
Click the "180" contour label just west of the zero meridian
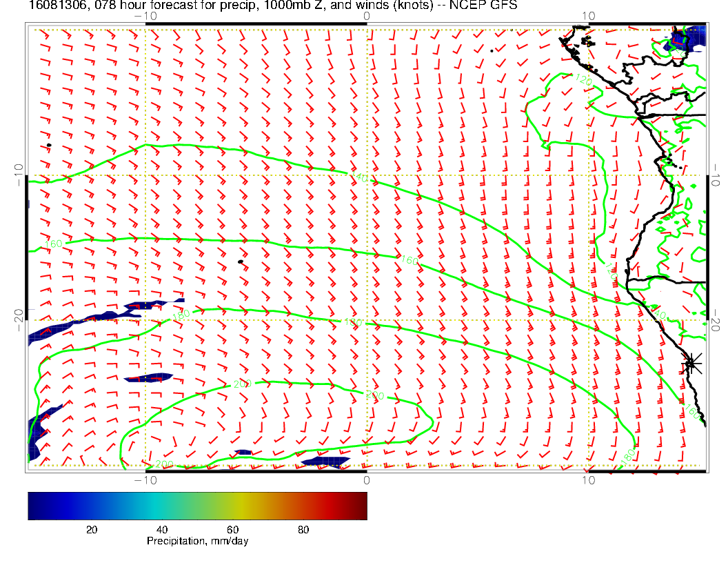tap(353, 322)
